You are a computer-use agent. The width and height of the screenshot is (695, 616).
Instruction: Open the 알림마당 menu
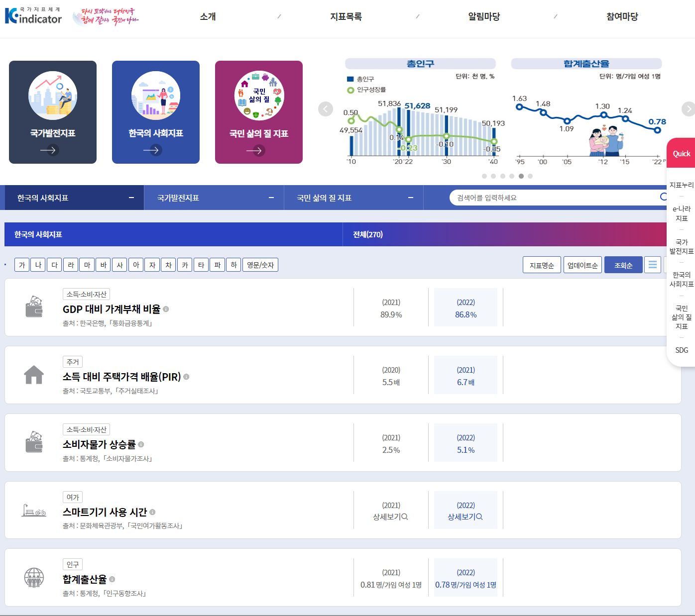point(484,16)
